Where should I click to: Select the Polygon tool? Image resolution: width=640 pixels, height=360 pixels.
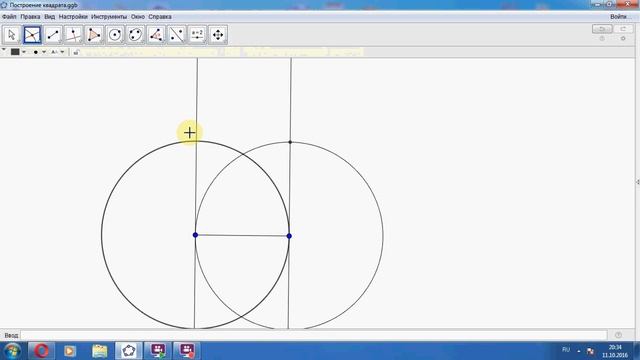pos(94,35)
